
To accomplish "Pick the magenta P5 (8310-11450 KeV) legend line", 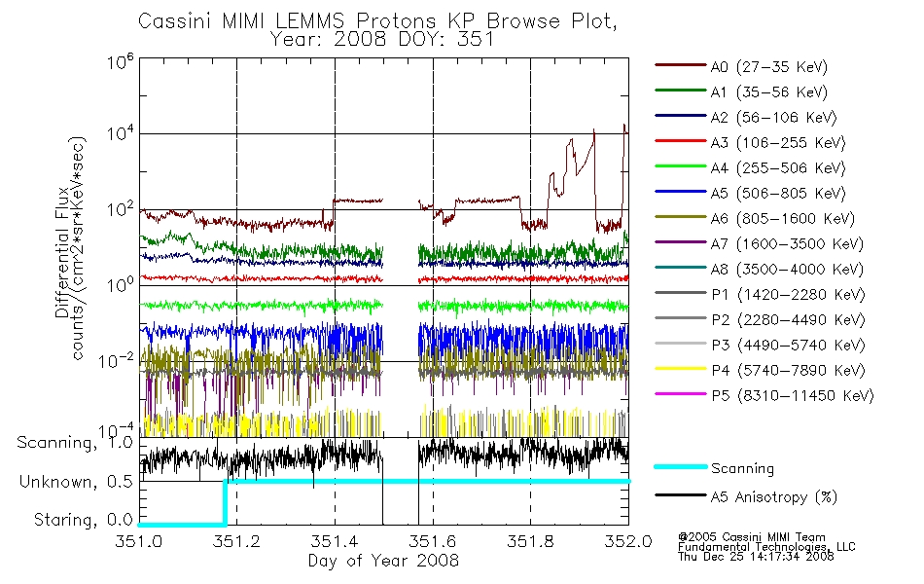I will [x=681, y=394].
